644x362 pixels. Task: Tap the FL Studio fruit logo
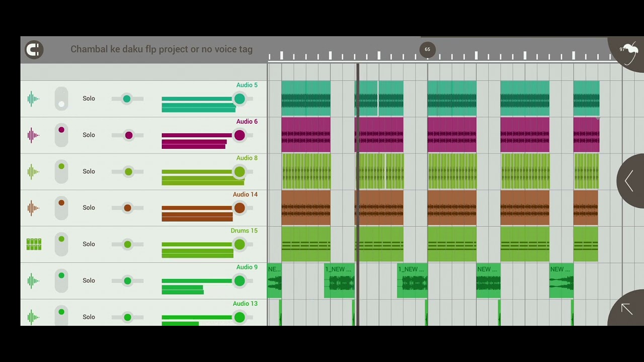629,50
